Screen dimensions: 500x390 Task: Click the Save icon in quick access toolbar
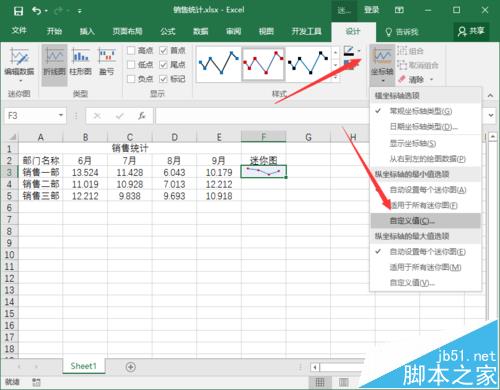[x=18, y=11]
